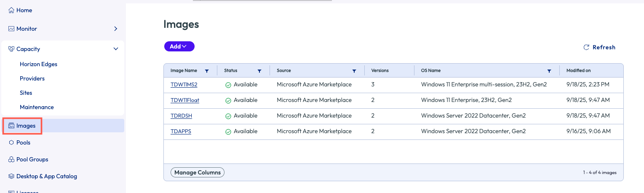Open the Status column filter
The image size is (644, 193).
259,71
